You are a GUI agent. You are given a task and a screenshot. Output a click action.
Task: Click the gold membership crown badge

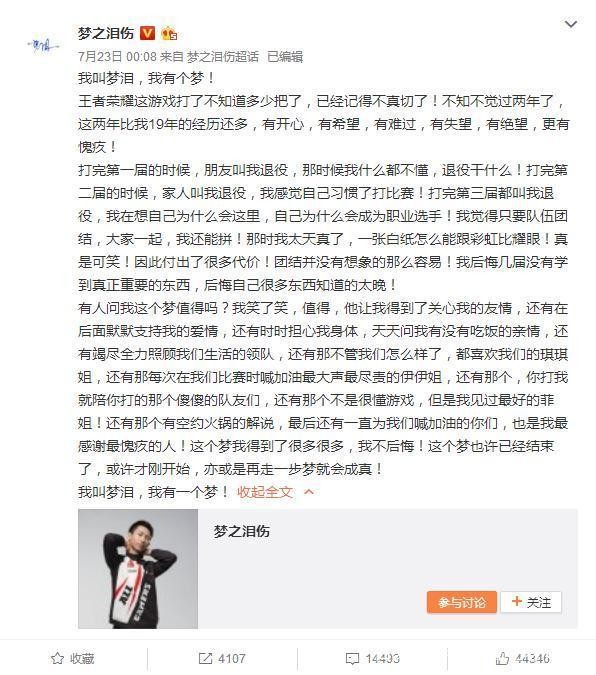pyautogui.click(x=168, y=33)
